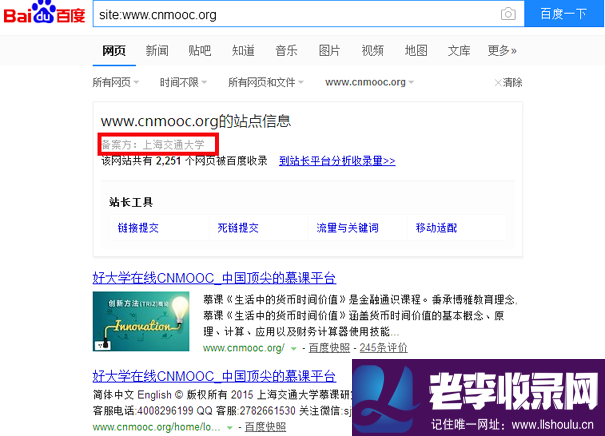
Task: Open second 好大学在线CNMOOC result title
Action: coord(214,376)
